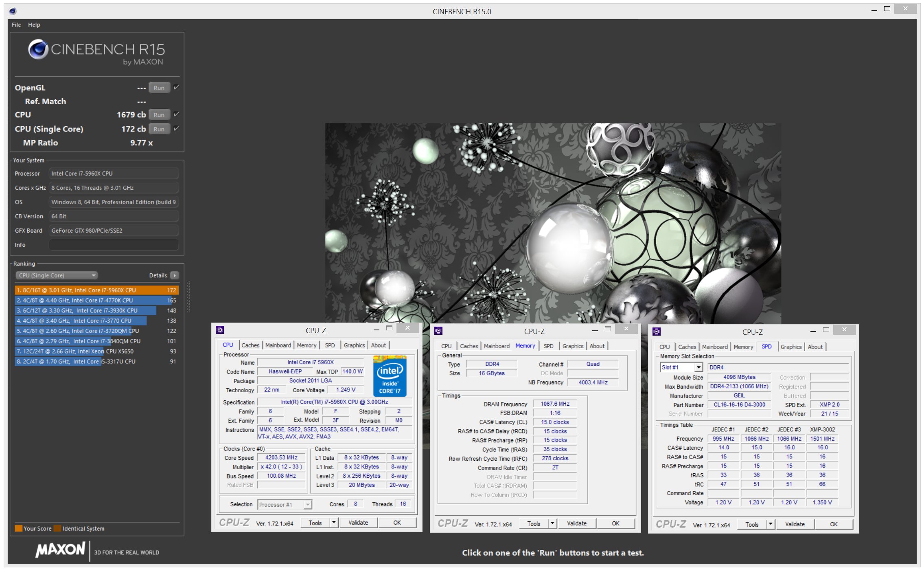Run the CPU benchmark
This screenshot has height=569, width=924.
pos(159,114)
